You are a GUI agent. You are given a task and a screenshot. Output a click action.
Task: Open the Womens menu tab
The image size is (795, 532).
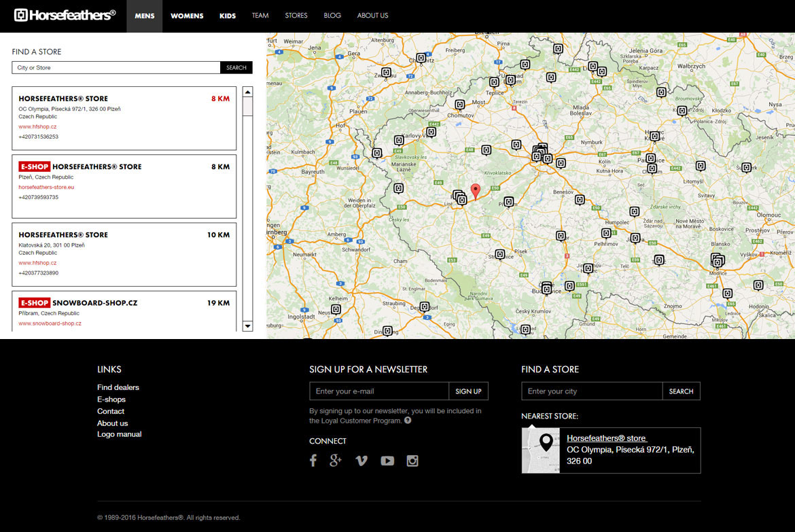(187, 16)
